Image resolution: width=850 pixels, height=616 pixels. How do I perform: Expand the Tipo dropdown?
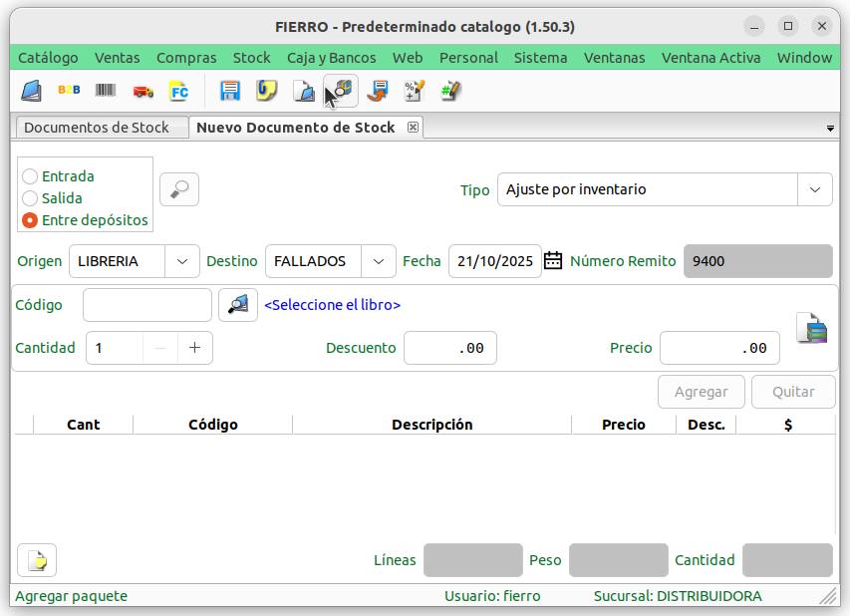click(x=814, y=189)
